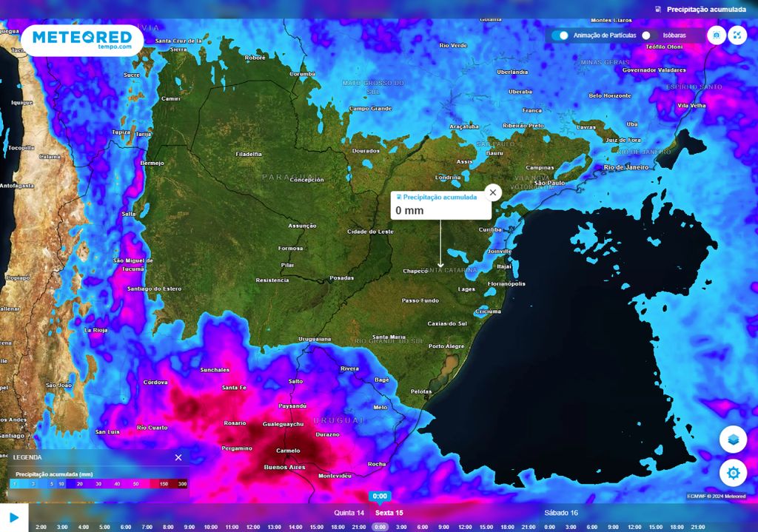Click the Meteored tempo.com logo
Screen dimensions: 758x532
(81, 40)
